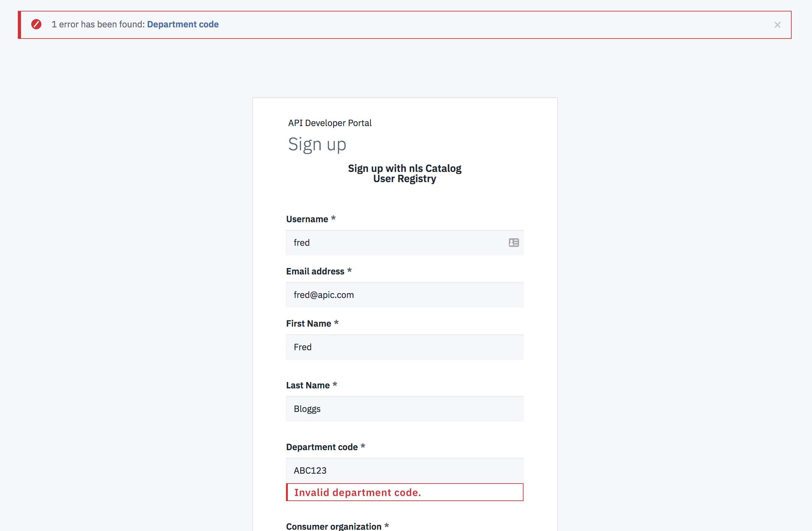
Task: Select the First Name input box
Action: point(404,347)
